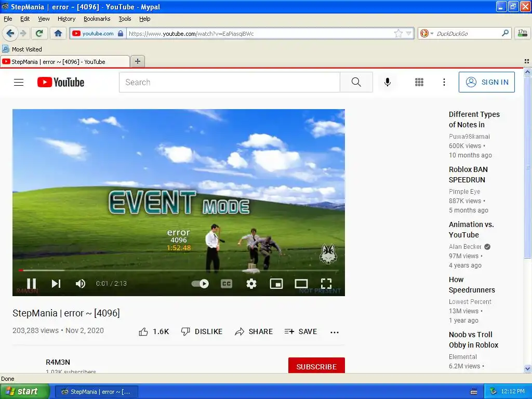Click the page scrollbar down arrow
The image size is (532, 399).
coord(527,368)
